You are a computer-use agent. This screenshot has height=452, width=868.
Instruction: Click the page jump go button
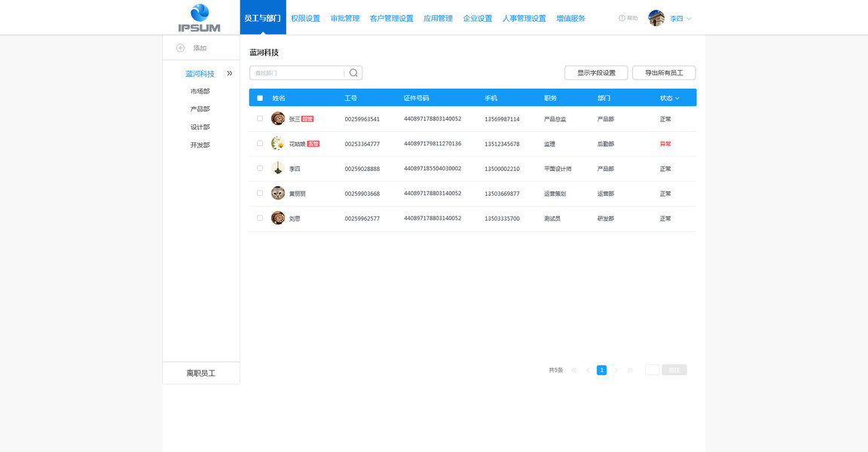(x=674, y=370)
